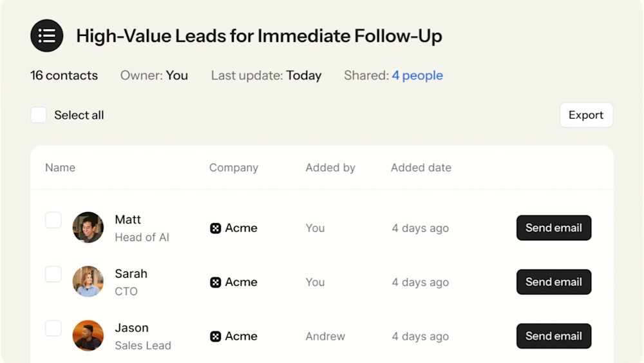Send email to Sarah

553,282
